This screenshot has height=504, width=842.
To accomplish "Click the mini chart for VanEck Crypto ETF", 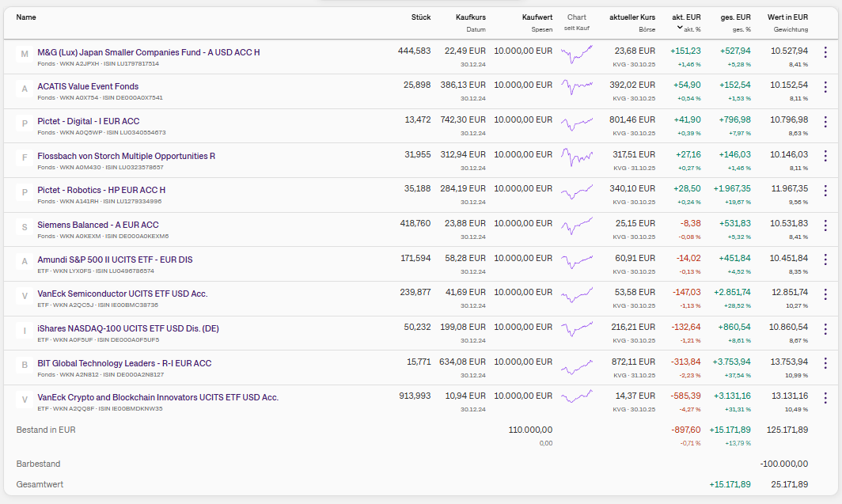I will pyautogui.click(x=576, y=398).
